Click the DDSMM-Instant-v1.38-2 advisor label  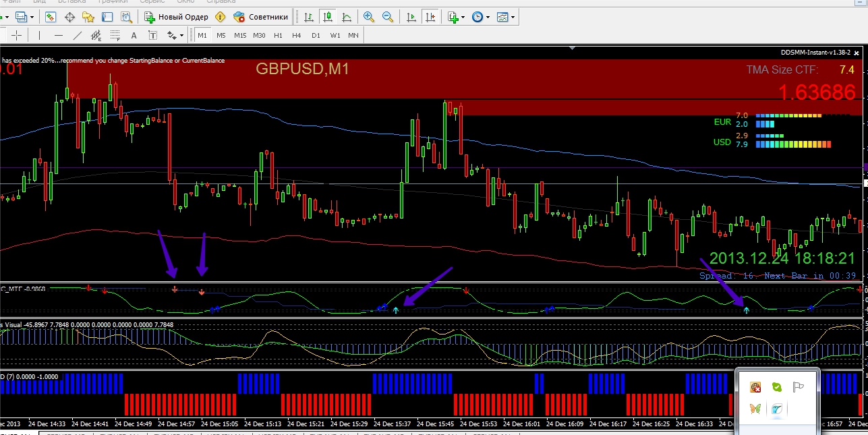(817, 53)
